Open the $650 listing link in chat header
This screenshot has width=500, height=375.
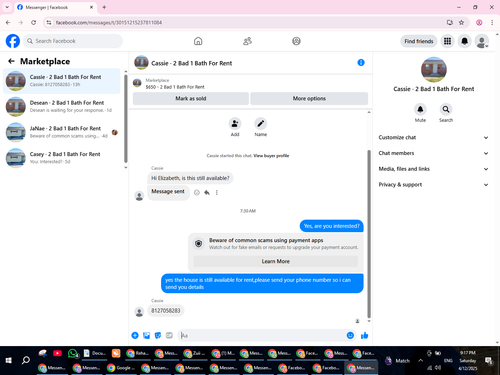click(175, 87)
